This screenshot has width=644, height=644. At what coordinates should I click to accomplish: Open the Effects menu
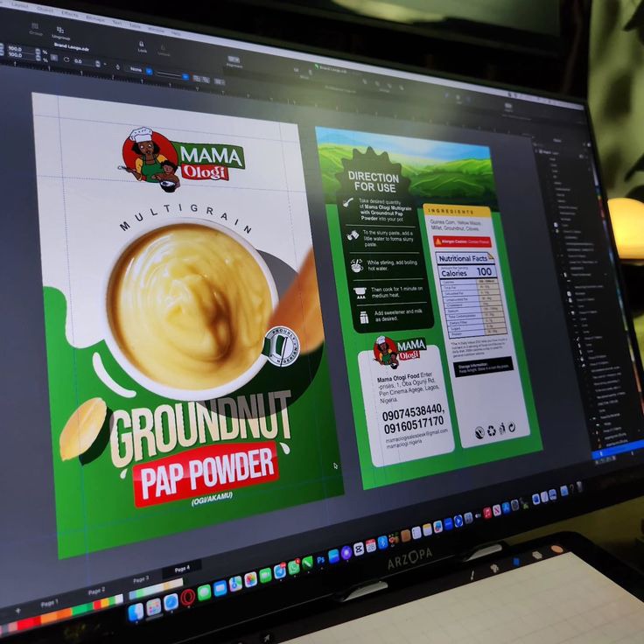69,13
